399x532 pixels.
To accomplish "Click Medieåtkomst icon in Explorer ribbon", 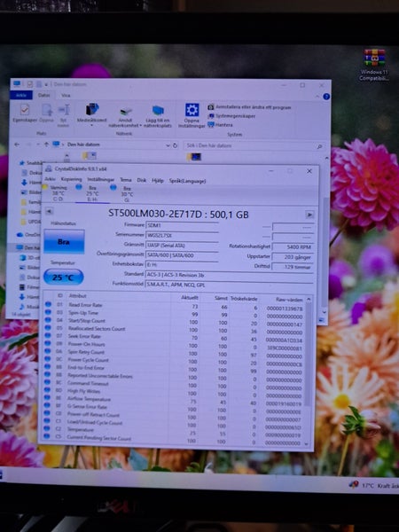I will [91, 114].
